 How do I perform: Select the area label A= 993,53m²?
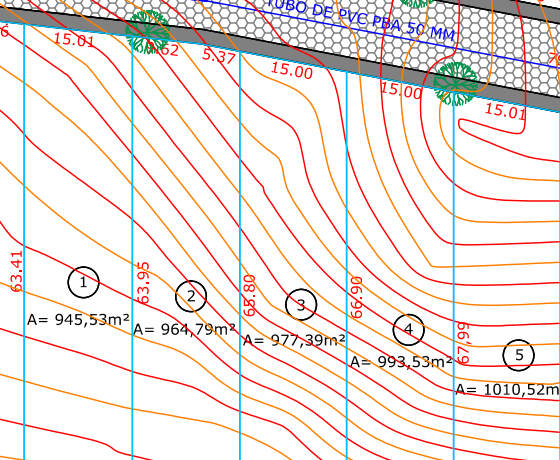[x=401, y=362]
